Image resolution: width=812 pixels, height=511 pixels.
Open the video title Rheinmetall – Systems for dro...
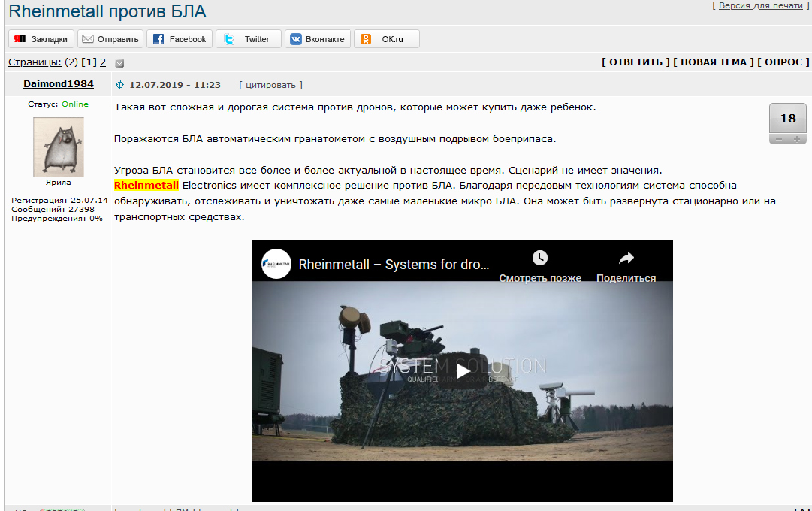394,265
